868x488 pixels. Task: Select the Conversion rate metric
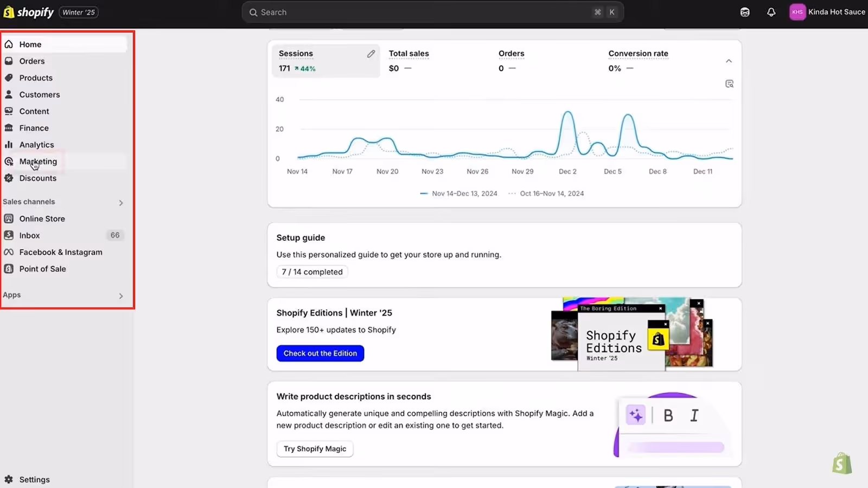[638, 61]
